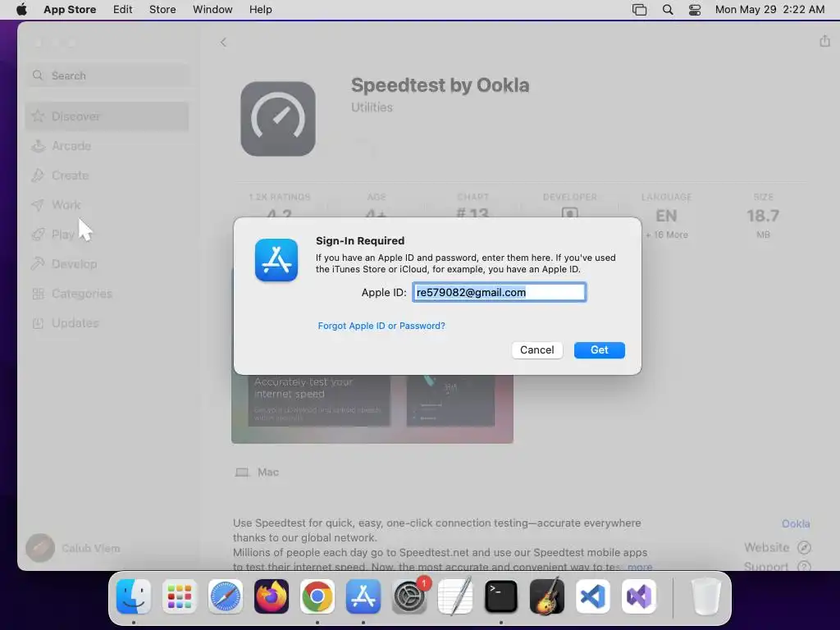Open Spotlight search in menu bar
The image size is (840, 630).
668,10
